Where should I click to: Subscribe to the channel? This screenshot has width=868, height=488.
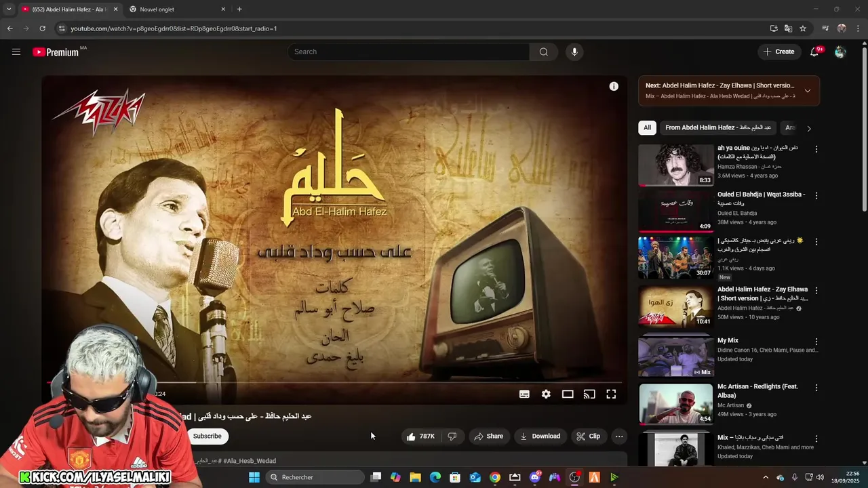(x=207, y=436)
